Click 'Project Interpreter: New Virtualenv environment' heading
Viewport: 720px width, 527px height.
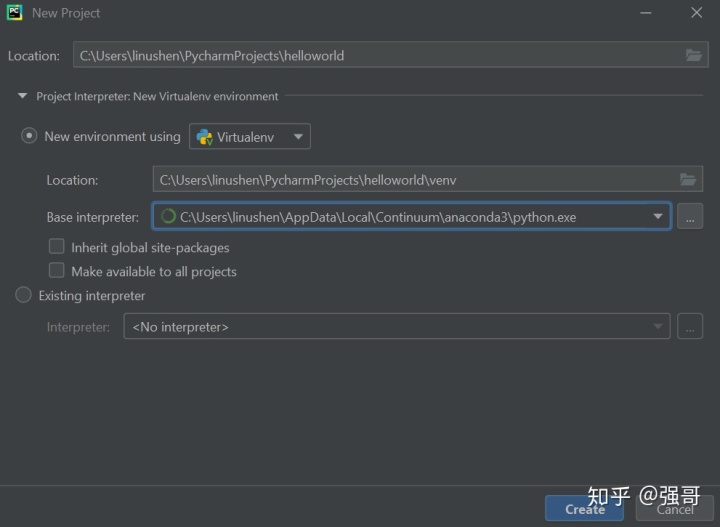click(x=157, y=96)
